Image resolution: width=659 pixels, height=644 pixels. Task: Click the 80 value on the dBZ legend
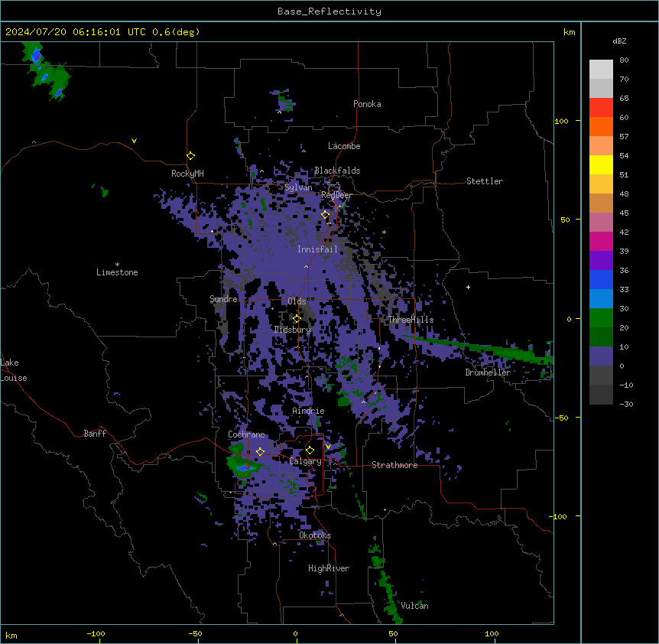624,60
